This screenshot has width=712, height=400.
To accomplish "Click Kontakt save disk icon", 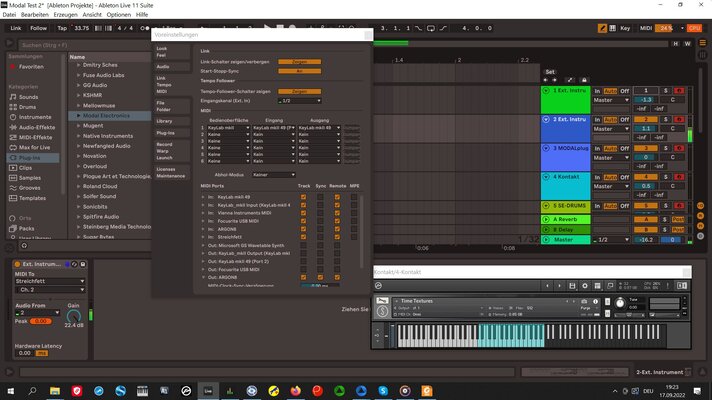I will click(x=572, y=286).
